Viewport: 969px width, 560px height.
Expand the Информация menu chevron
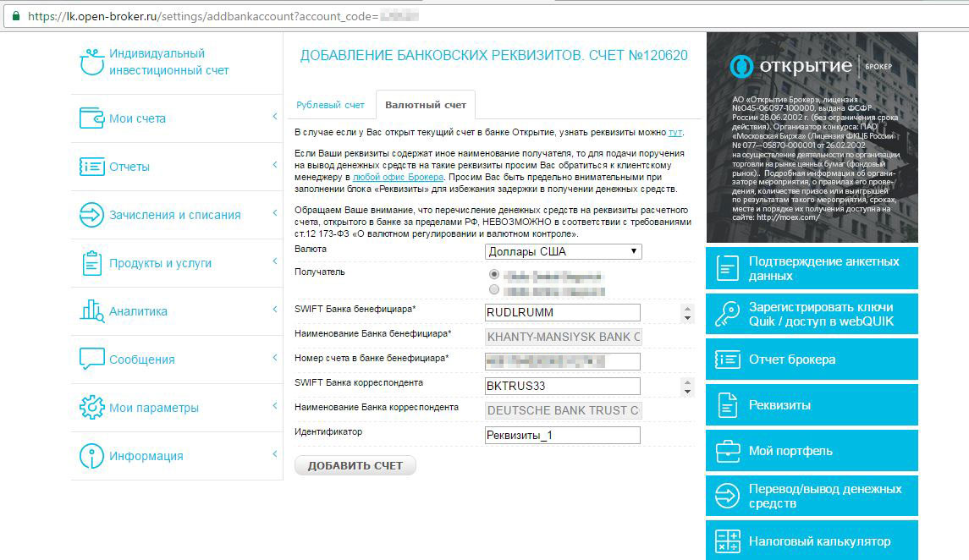[275, 453]
